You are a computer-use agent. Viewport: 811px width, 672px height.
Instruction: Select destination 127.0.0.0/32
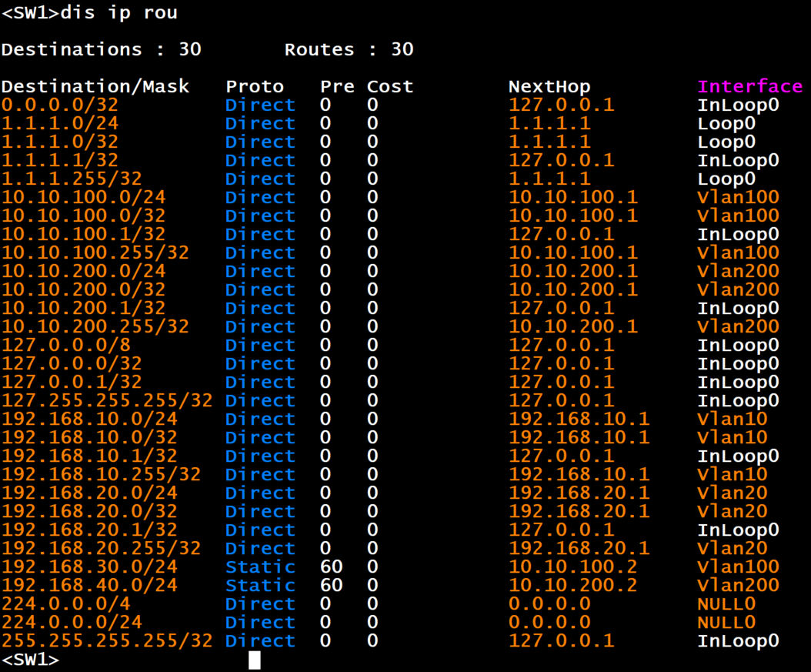(72, 363)
